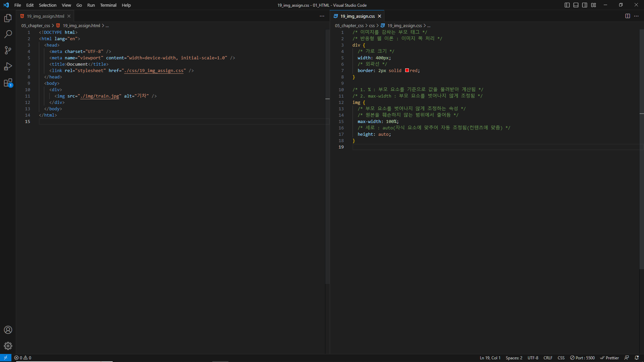Switch to the 19_img_assign.html tab
Image resolution: width=644 pixels, height=362 pixels.
(x=45, y=16)
